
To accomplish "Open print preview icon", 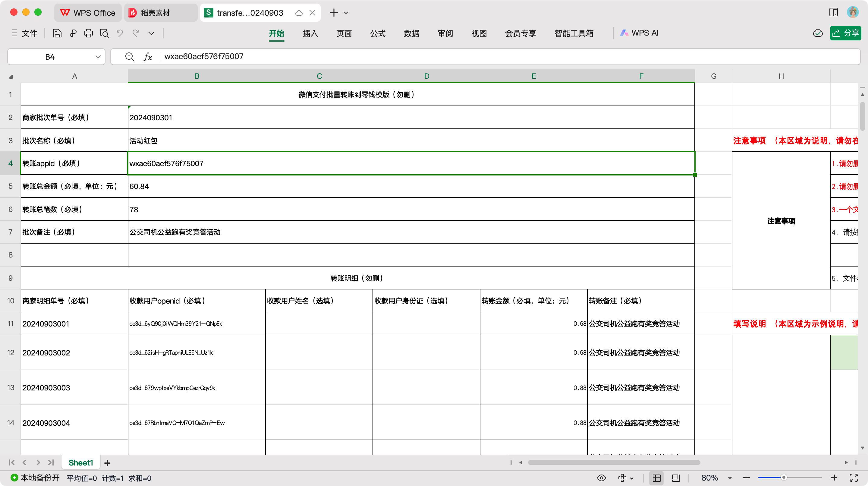I will tap(104, 33).
